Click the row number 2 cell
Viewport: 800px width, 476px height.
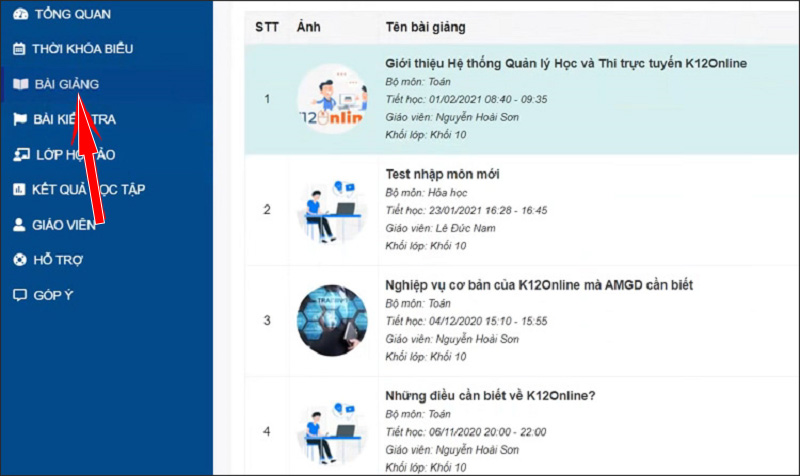(x=267, y=210)
